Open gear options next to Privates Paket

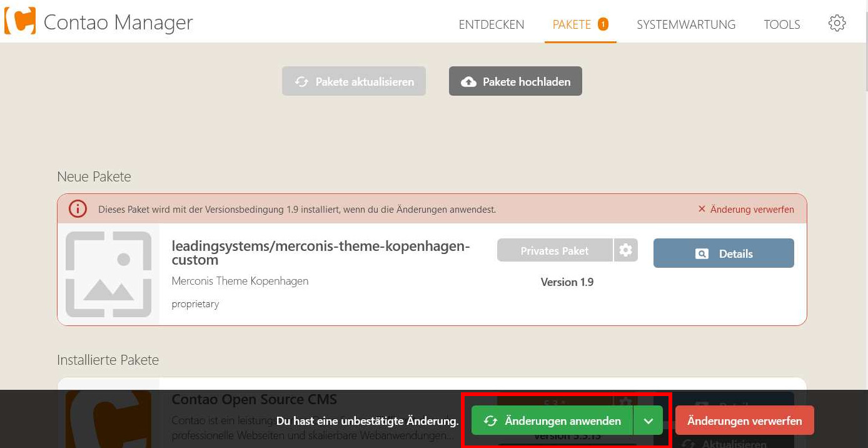[x=625, y=250]
